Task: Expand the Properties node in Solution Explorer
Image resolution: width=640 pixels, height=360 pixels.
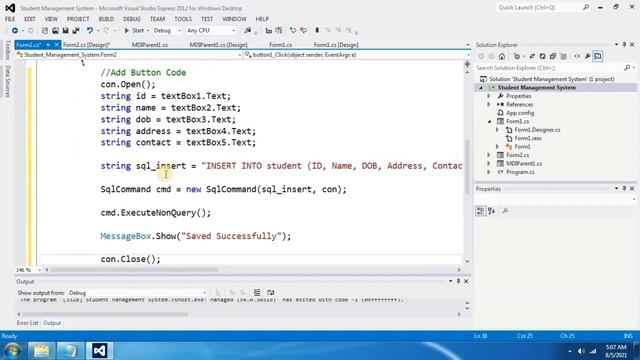Action: [x=489, y=96]
